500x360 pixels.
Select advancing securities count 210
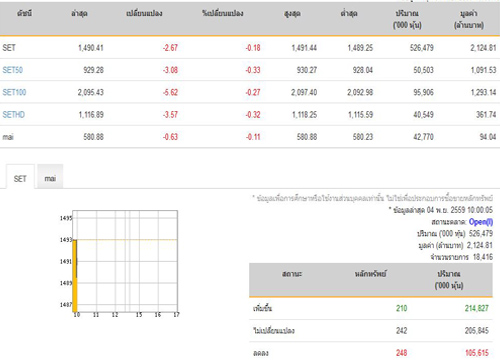[x=402, y=308]
